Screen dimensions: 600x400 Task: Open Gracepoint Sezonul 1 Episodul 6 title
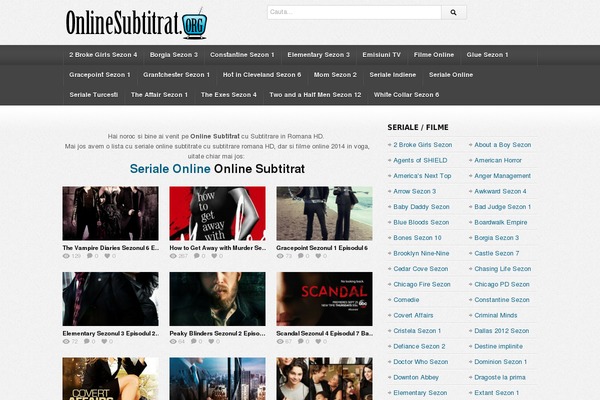tap(322, 248)
